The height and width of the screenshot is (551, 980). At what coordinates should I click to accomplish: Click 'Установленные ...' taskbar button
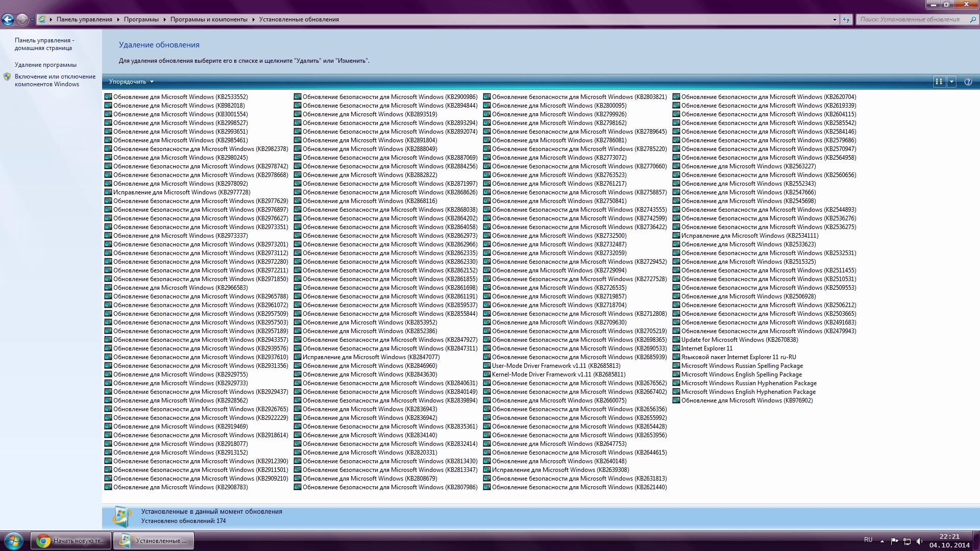tap(154, 541)
